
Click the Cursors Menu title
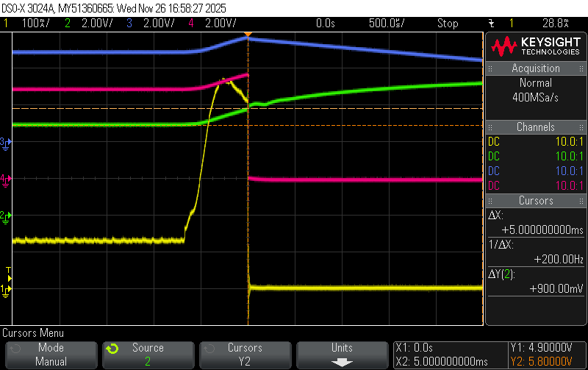click(x=33, y=332)
